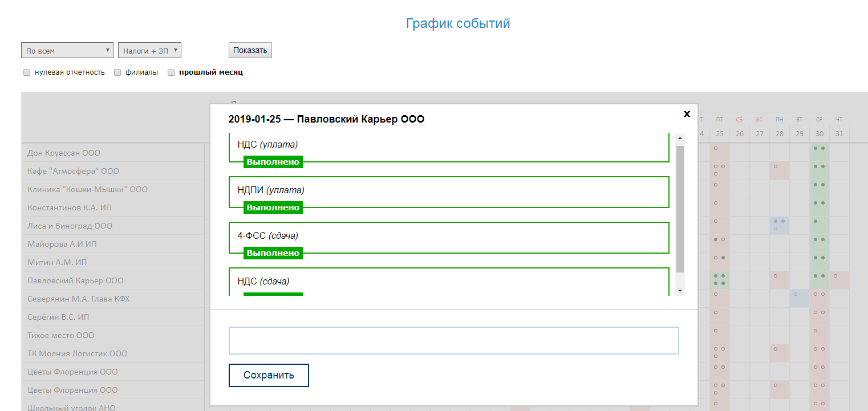Viewport: 868px width, 411px height.
Task: Close the event dialog with the x
Action: (687, 113)
